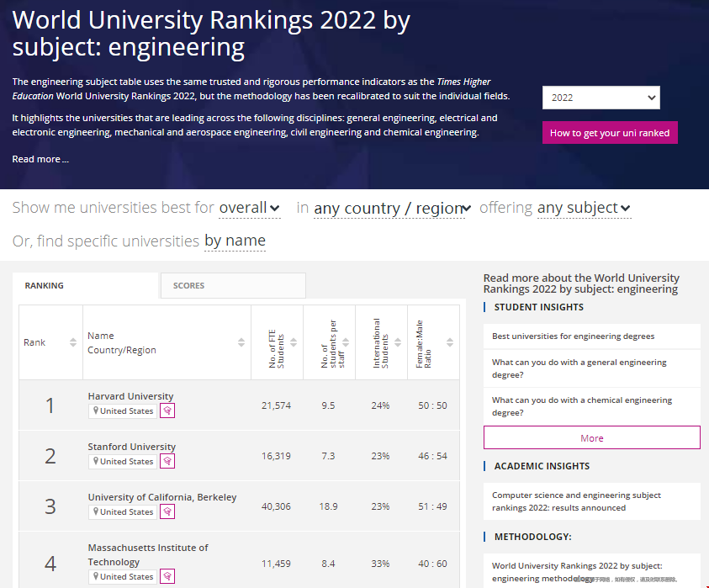Image resolution: width=709 pixels, height=588 pixels.
Task: Open 'Best universities for engineering degrees' article
Action: pos(592,336)
